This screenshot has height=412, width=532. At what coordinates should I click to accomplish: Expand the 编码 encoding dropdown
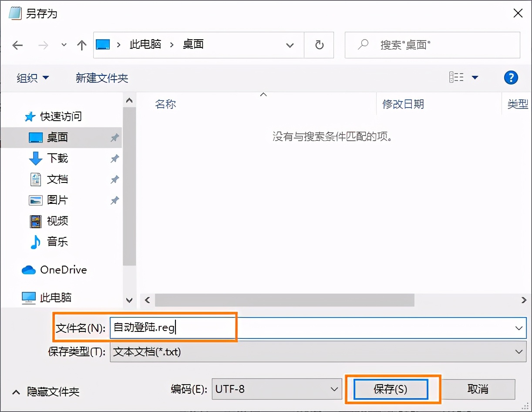click(x=334, y=389)
